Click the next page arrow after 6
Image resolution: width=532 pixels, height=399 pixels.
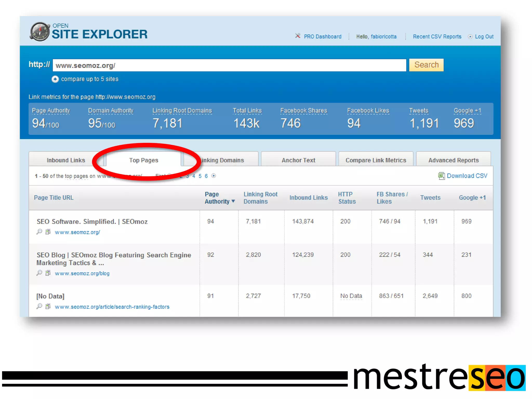(214, 176)
